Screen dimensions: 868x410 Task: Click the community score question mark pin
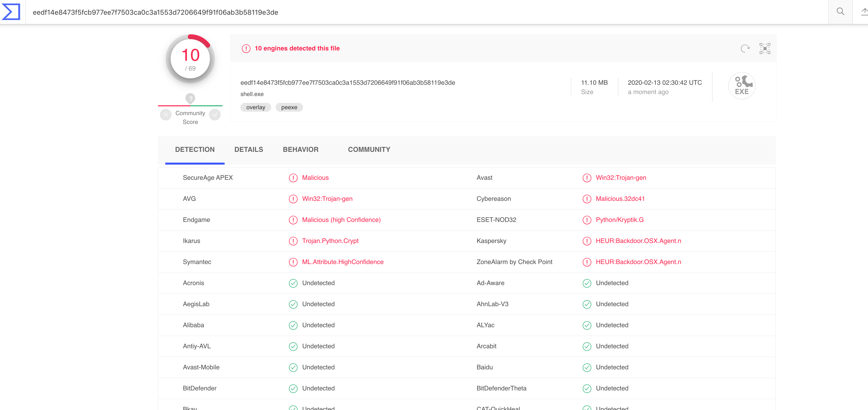190,98
